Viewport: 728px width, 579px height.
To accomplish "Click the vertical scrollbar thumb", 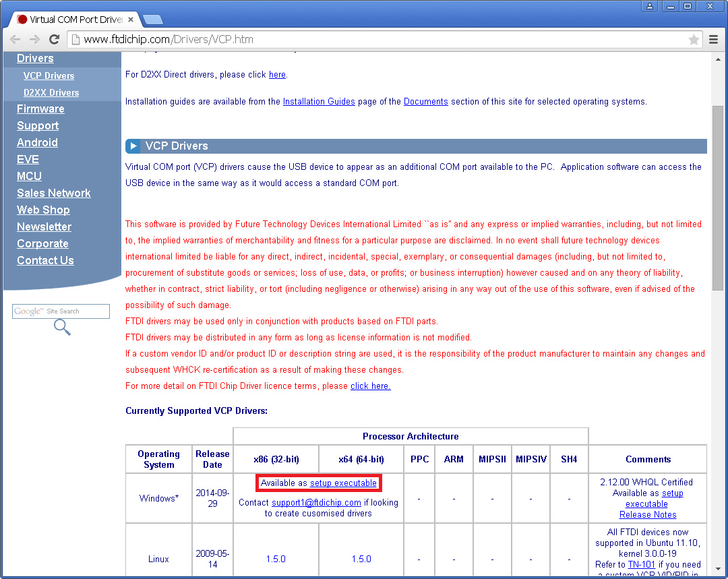I will pos(718,198).
